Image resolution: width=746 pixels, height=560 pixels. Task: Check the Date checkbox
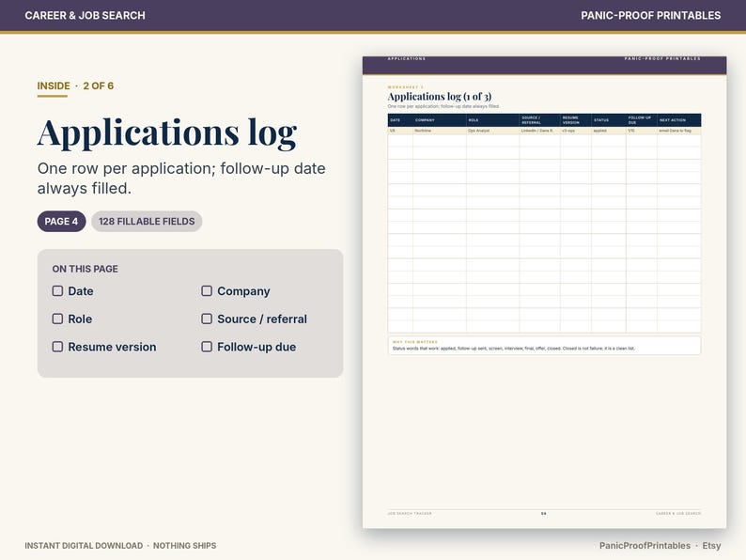coord(57,290)
